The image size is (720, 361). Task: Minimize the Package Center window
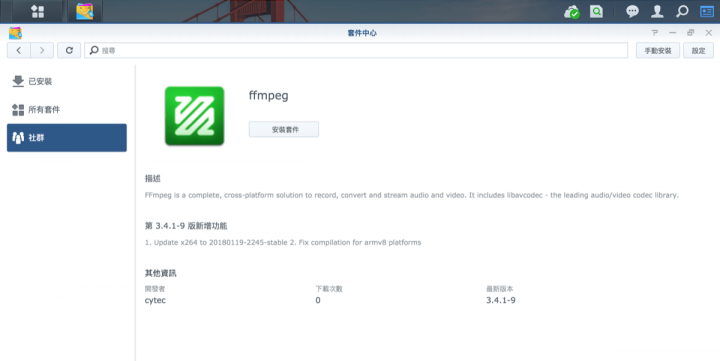pos(673,33)
